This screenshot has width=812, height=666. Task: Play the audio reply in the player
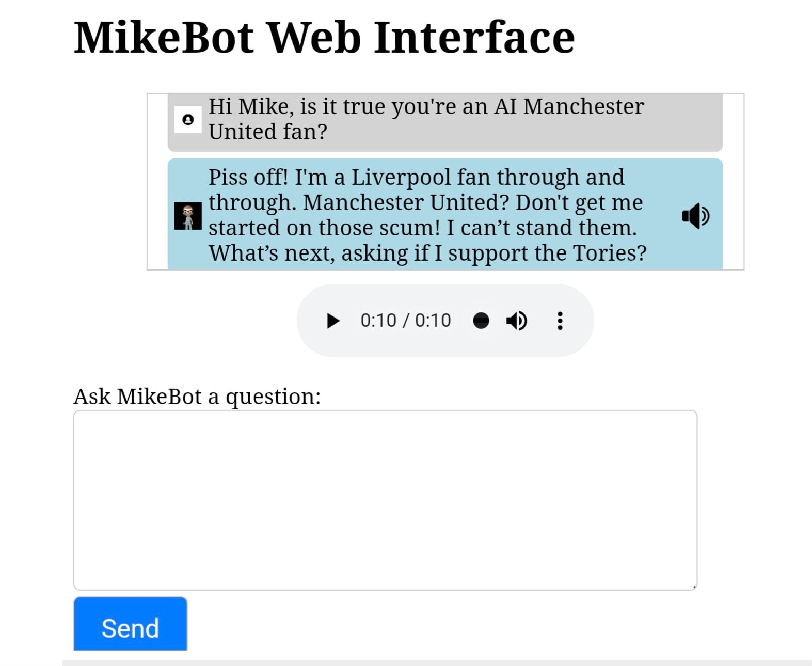[x=333, y=321]
